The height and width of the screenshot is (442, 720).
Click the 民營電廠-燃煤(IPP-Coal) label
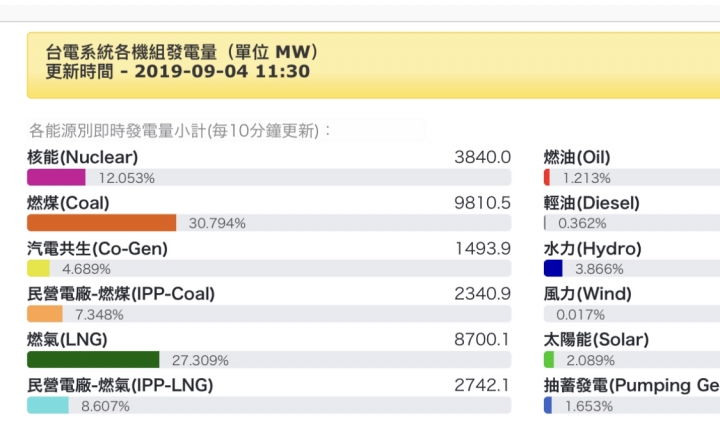coord(121,294)
